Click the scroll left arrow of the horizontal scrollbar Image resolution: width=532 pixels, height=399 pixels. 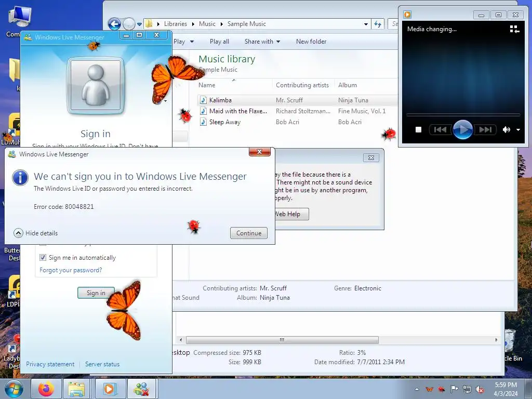(180, 340)
